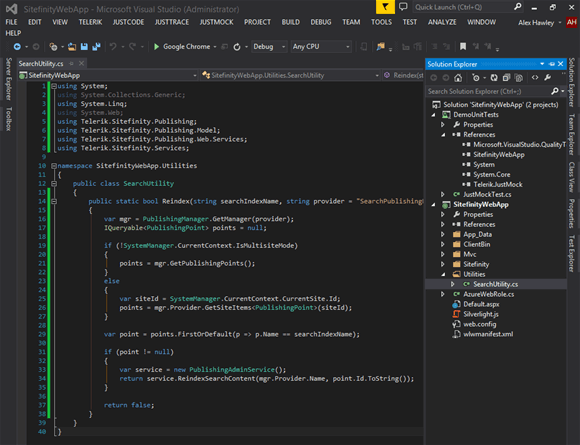Open the ANALYZE menu
This screenshot has height=445, width=580.
click(x=442, y=22)
